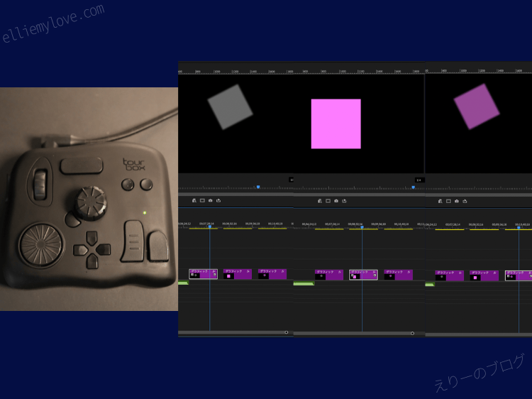Select the gray rotated square in the left preview

pos(230,106)
